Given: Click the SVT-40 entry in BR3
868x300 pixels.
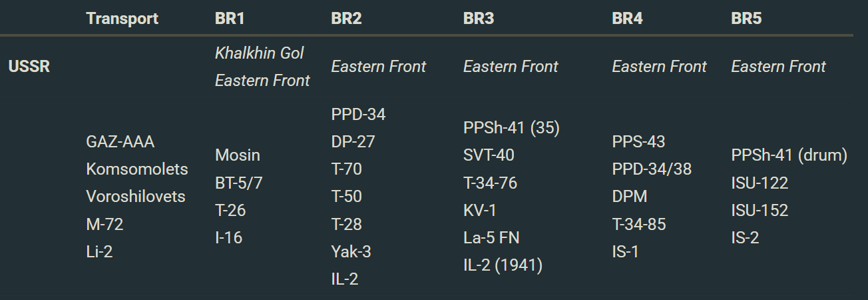Looking at the screenshot, I should (489, 155).
